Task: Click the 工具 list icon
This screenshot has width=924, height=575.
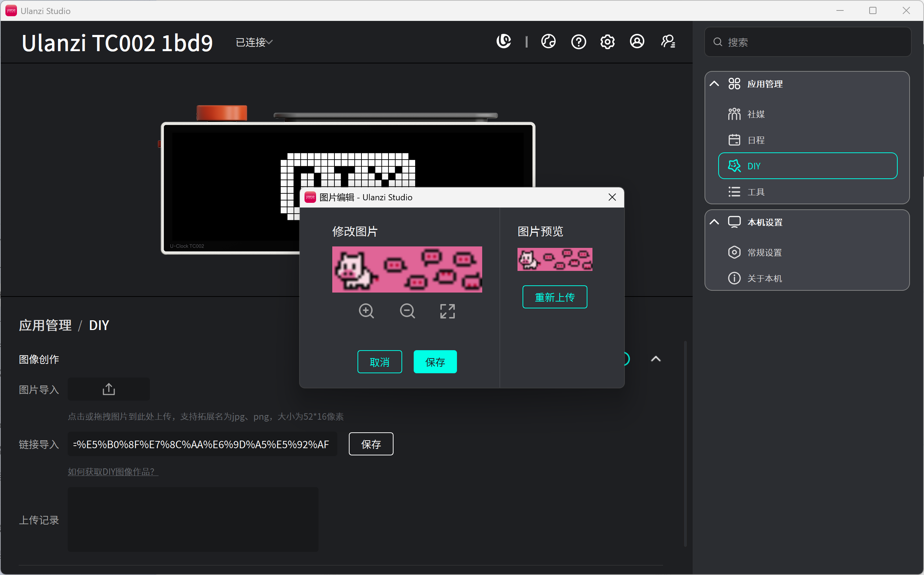Action: [734, 192]
